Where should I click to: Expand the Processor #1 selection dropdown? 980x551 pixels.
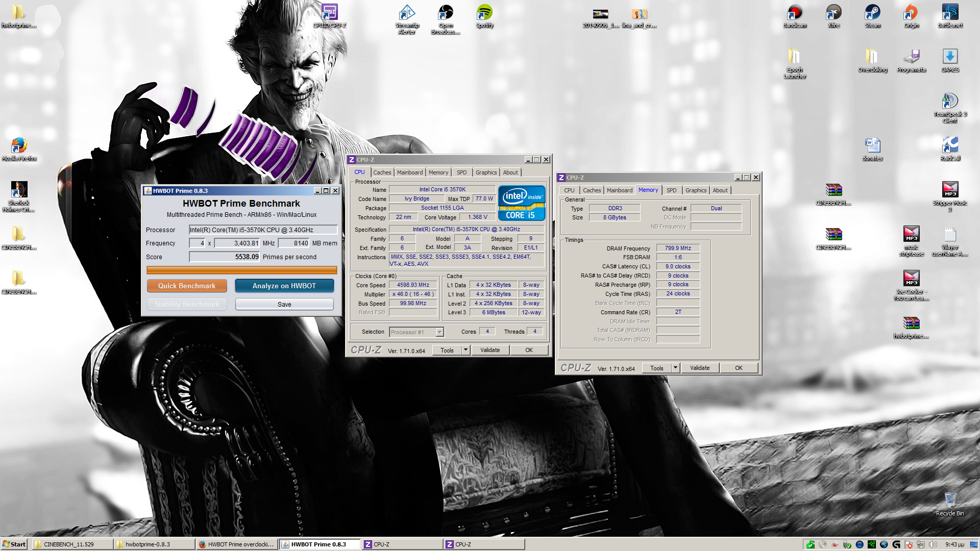point(439,332)
